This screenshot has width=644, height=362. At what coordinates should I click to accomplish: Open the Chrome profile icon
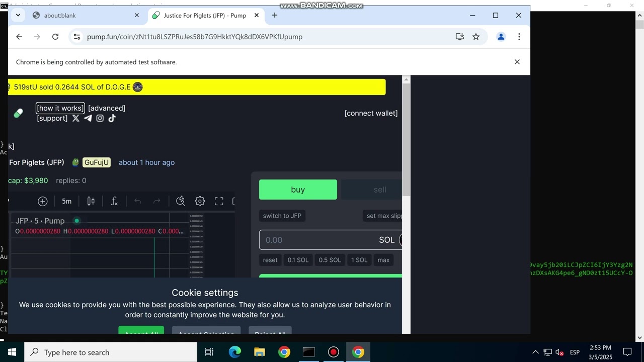pyautogui.click(x=501, y=37)
